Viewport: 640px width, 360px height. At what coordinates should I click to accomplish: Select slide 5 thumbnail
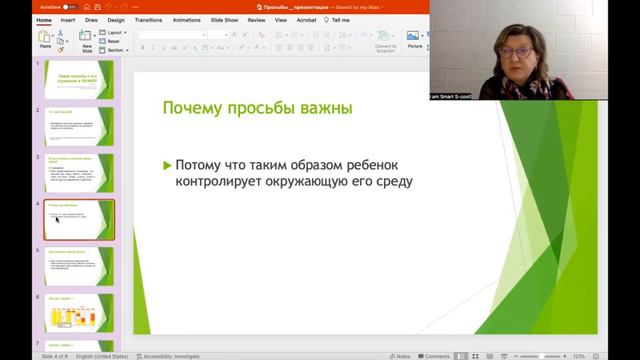point(79,267)
